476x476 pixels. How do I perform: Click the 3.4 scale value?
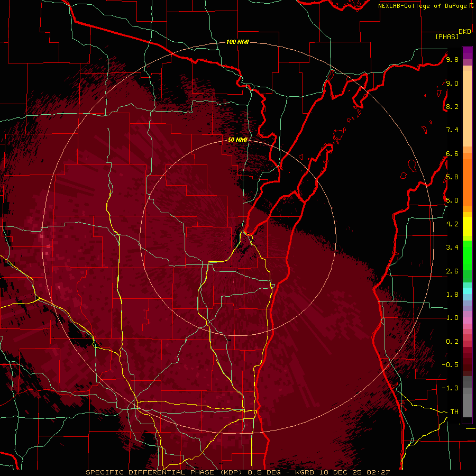pyautogui.click(x=452, y=248)
